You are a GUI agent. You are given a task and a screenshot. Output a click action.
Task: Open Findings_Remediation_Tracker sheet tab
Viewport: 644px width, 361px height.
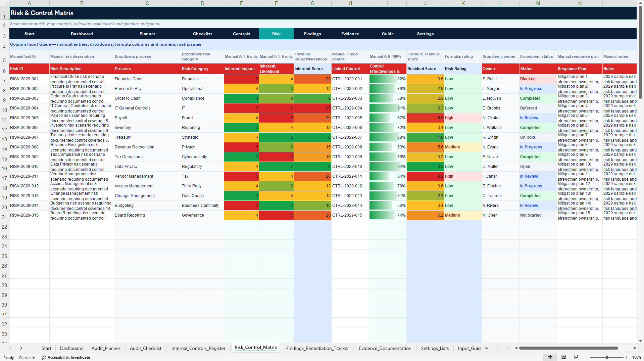317,348
